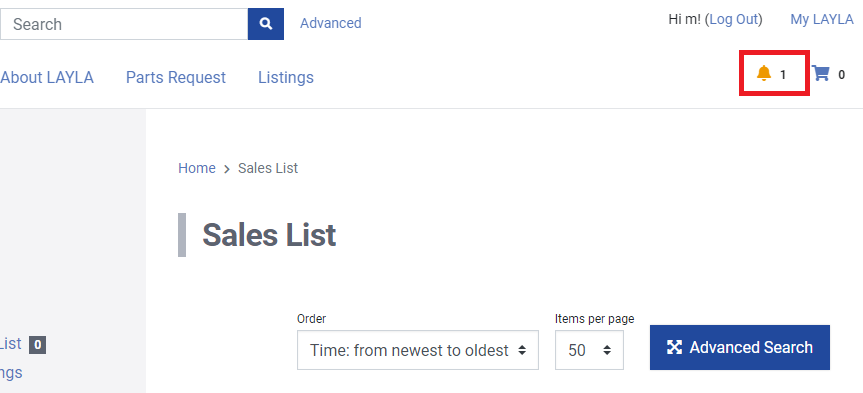
Task: Open the Items per page dropdown
Action: point(589,350)
